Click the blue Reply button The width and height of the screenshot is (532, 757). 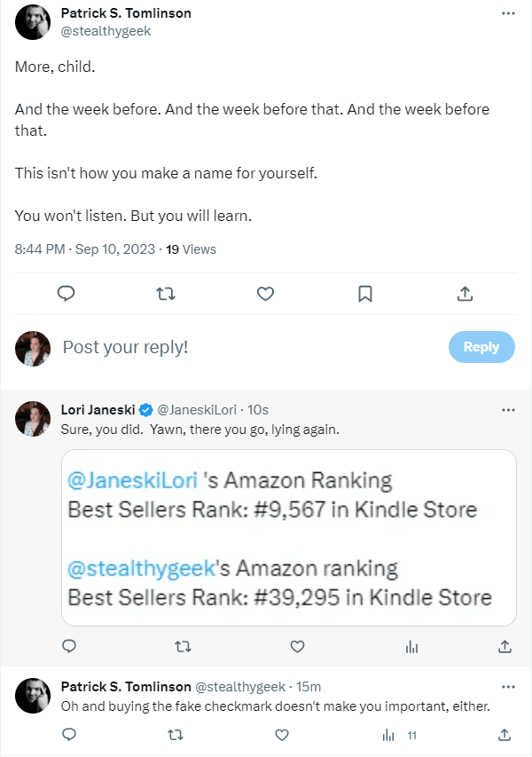pyautogui.click(x=481, y=347)
